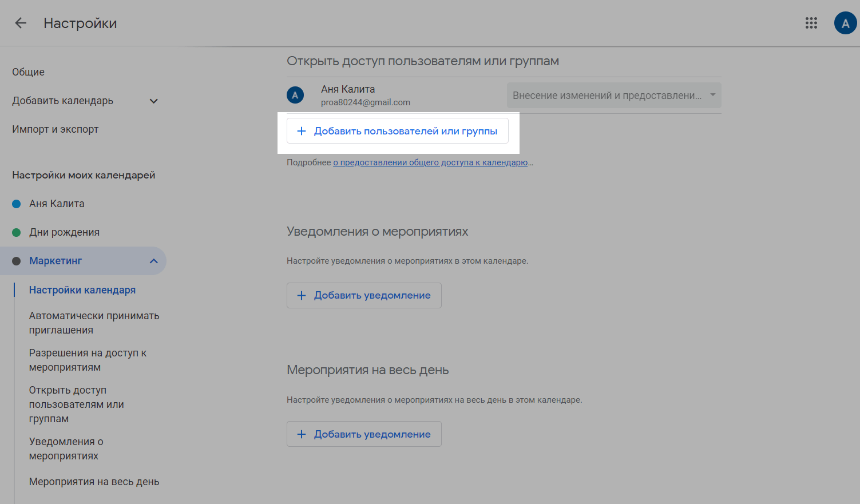This screenshot has width=860, height=504.
Task: Click the Открыть доступ пользователям или группам section heading
Action: point(423,61)
